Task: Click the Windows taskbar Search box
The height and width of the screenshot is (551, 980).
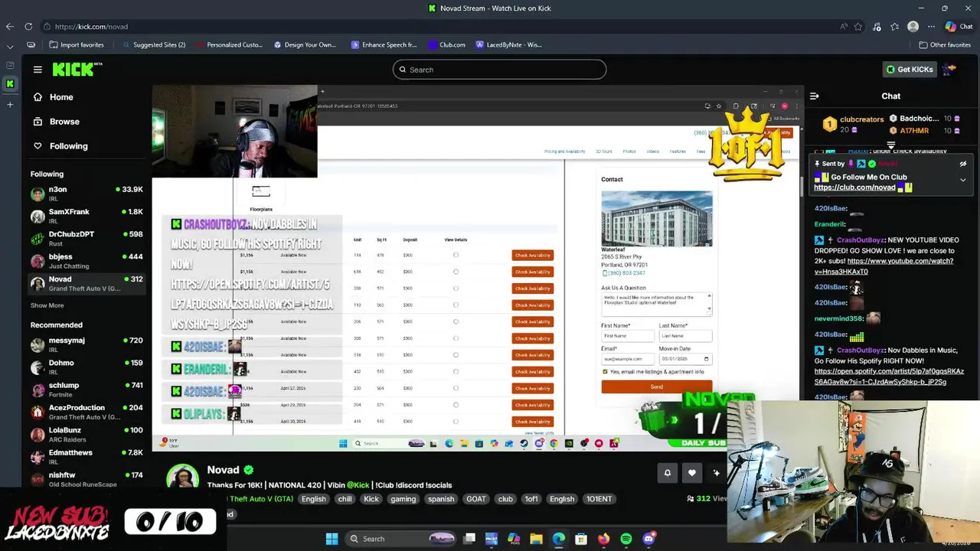Action: tap(402, 539)
